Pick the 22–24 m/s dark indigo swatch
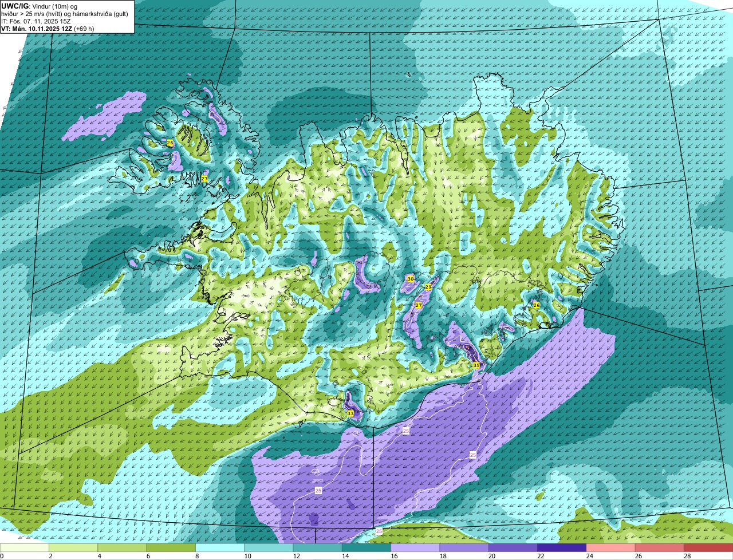 point(562,547)
